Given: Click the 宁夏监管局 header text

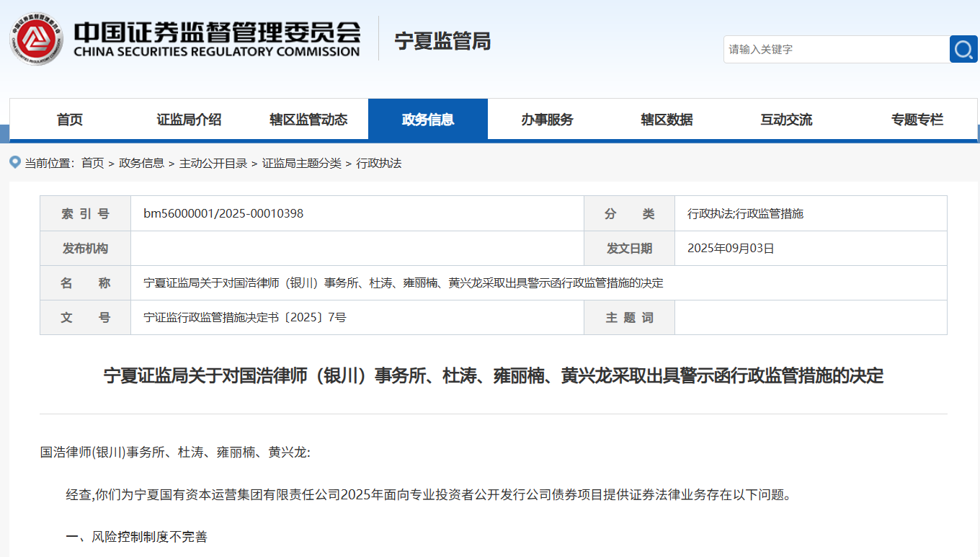Looking at the screenshot, I should click(442, 41).
